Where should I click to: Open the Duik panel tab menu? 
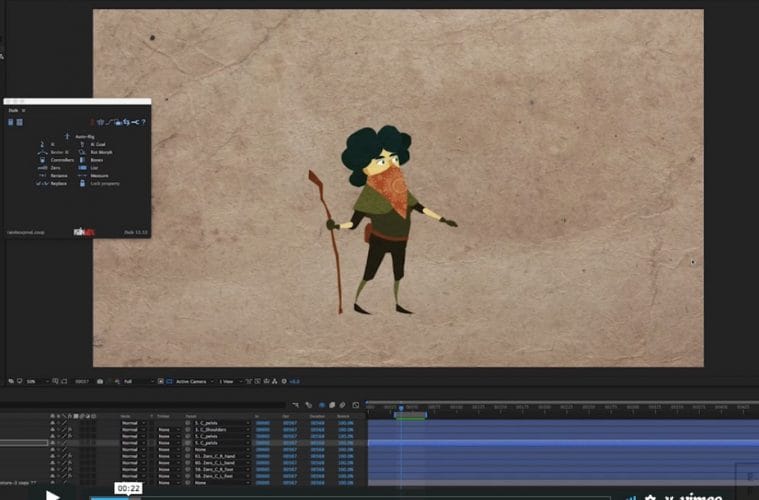coord(23,110)
